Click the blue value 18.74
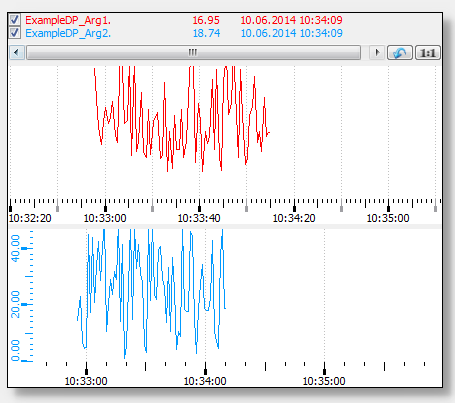 pos(206,33)
